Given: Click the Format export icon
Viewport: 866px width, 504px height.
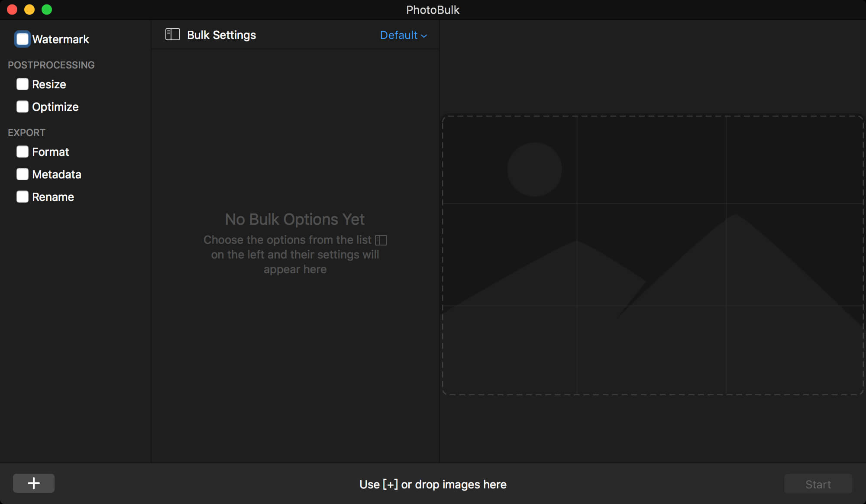Looking at the screenshot, I should tap(22, 151).
